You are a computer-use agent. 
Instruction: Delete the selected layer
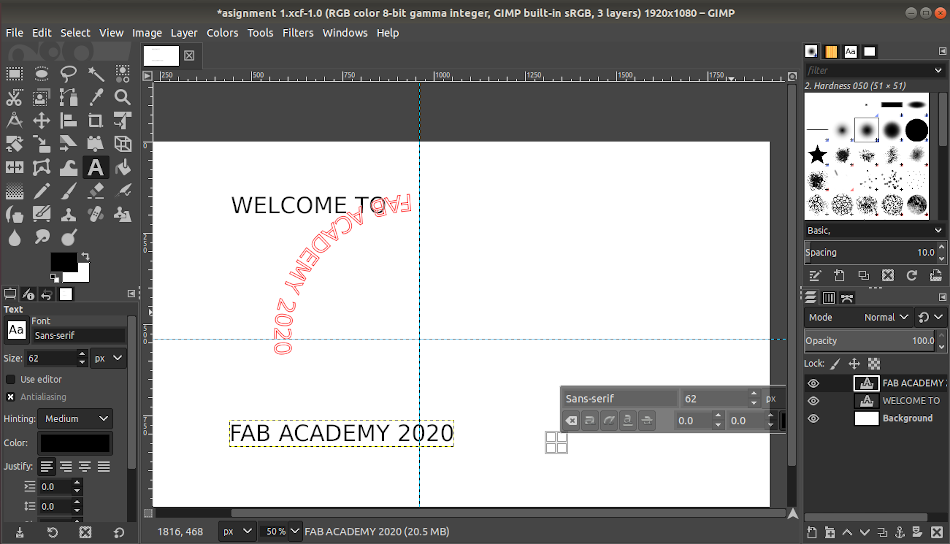[x=937, y=532]
